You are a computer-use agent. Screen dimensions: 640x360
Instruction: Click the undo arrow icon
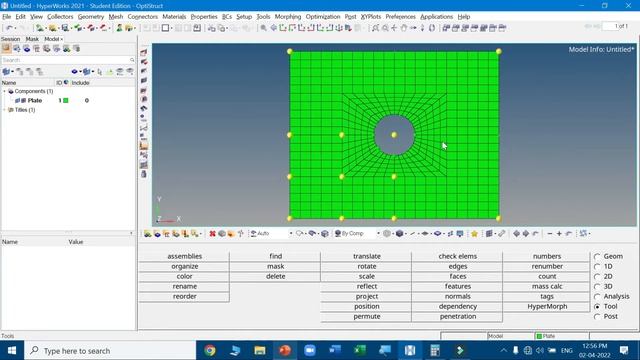(9, 28)
